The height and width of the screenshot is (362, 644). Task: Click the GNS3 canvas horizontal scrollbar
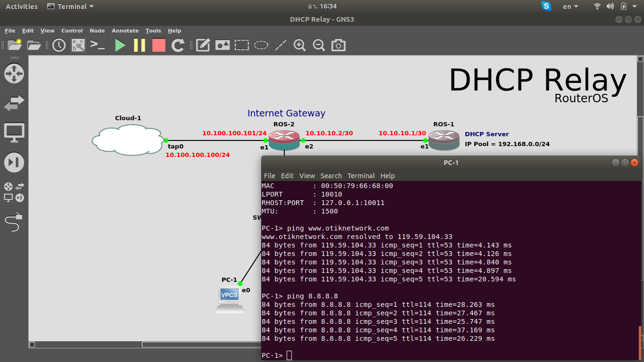(x=201, y=345)
